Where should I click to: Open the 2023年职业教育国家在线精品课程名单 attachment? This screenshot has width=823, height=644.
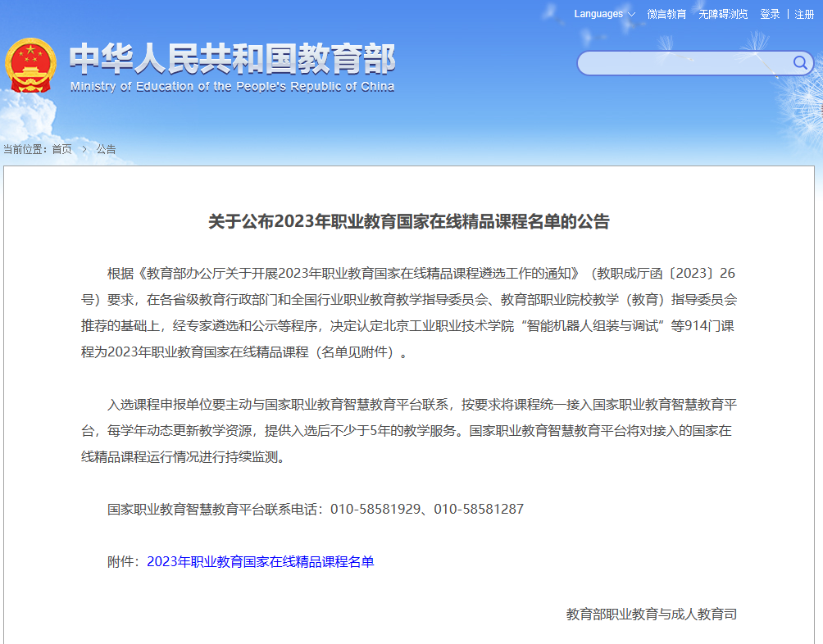coord(260,562)
